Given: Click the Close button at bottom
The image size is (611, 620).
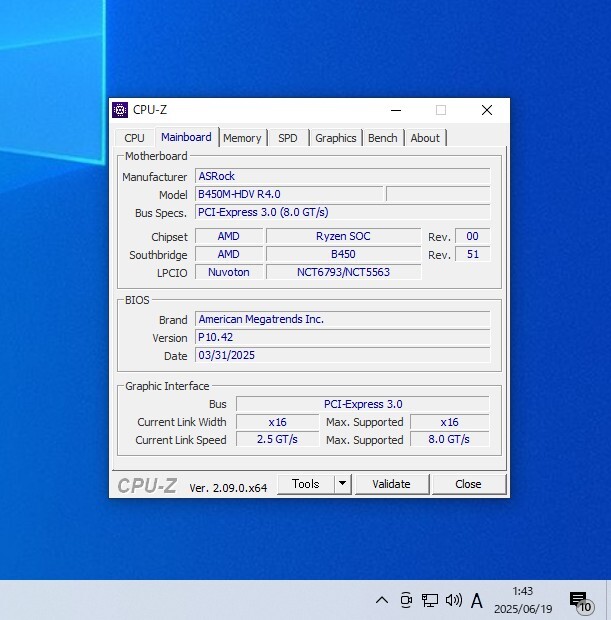Looking at the screenshot, I should coord(469,484).
